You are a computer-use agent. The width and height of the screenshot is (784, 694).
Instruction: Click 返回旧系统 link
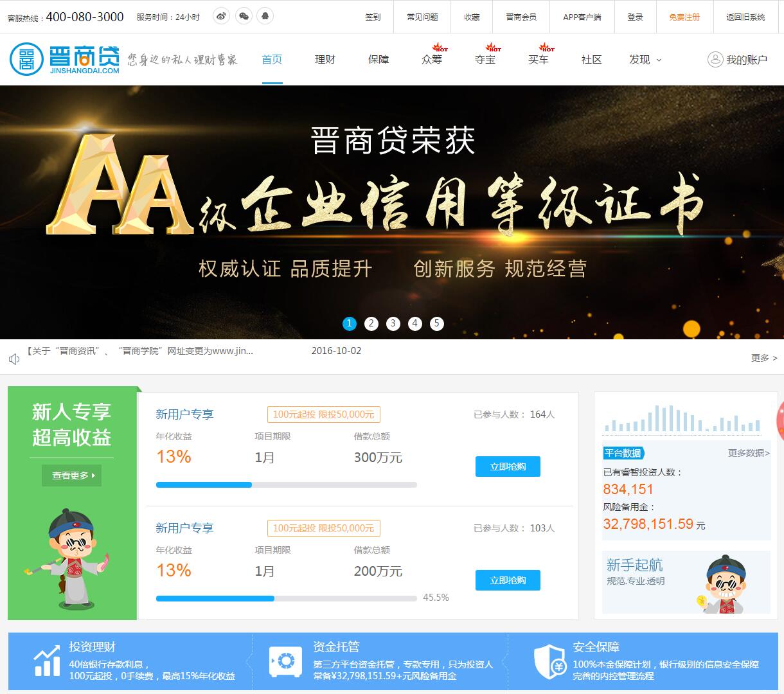click(x=745, y=17)
